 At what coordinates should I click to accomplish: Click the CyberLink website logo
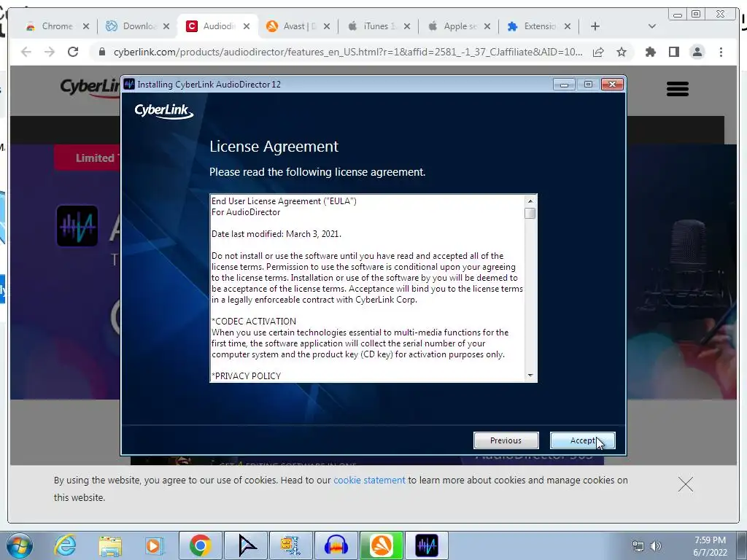(x=90, y=87)
